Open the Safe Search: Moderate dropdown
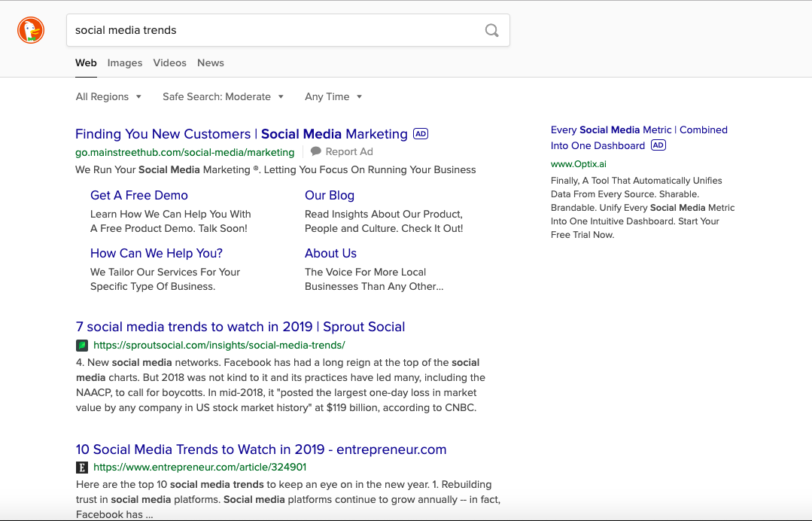This screenshot has width=812, height=521. coord(223,96)
